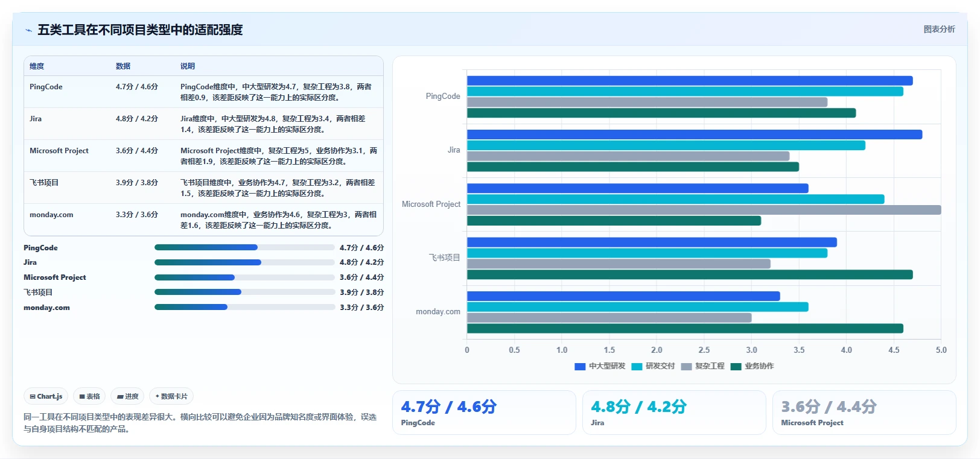Image resolution: width=980 pixels, height=459 pixels.
Task: Click the Microsoft Project progress bar
Action: pos(244,277)
